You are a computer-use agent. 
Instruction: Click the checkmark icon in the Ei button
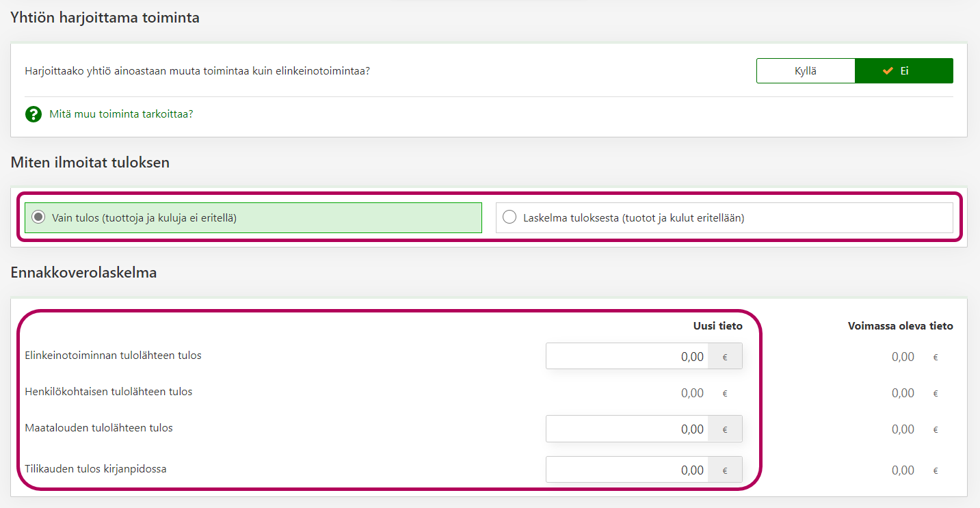coord(888,71)
